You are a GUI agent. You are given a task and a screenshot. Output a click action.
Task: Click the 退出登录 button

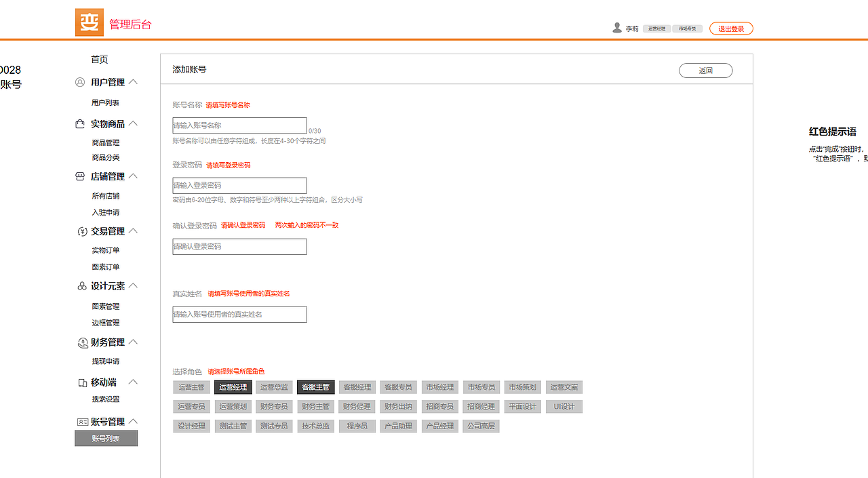pyautogui.click(x=731, y=28)
